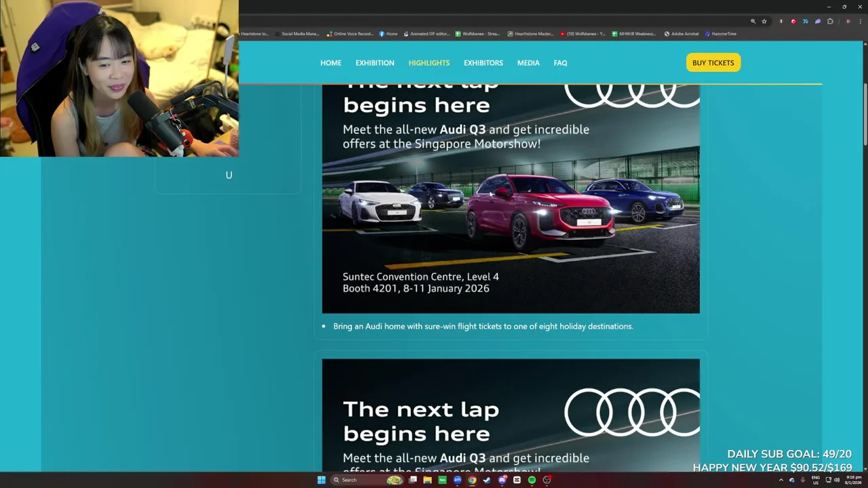Open Spotify from the taskbar

click(x=532, y=480)
